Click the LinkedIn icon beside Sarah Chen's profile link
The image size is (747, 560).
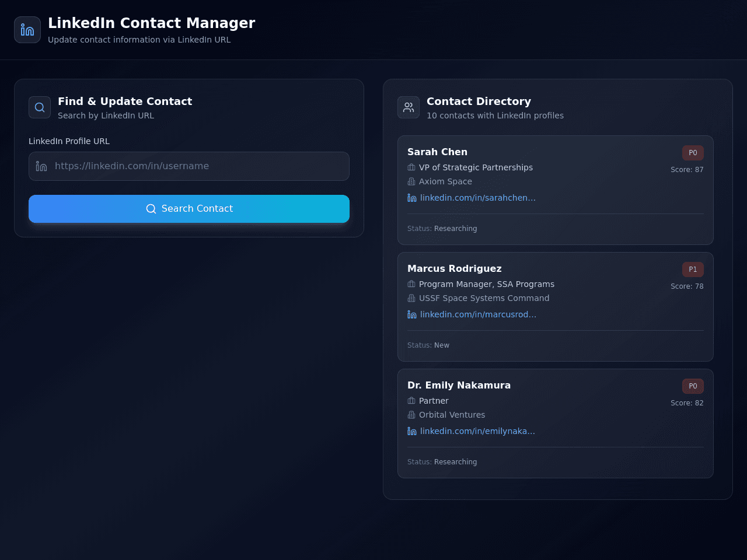point(412,198)
